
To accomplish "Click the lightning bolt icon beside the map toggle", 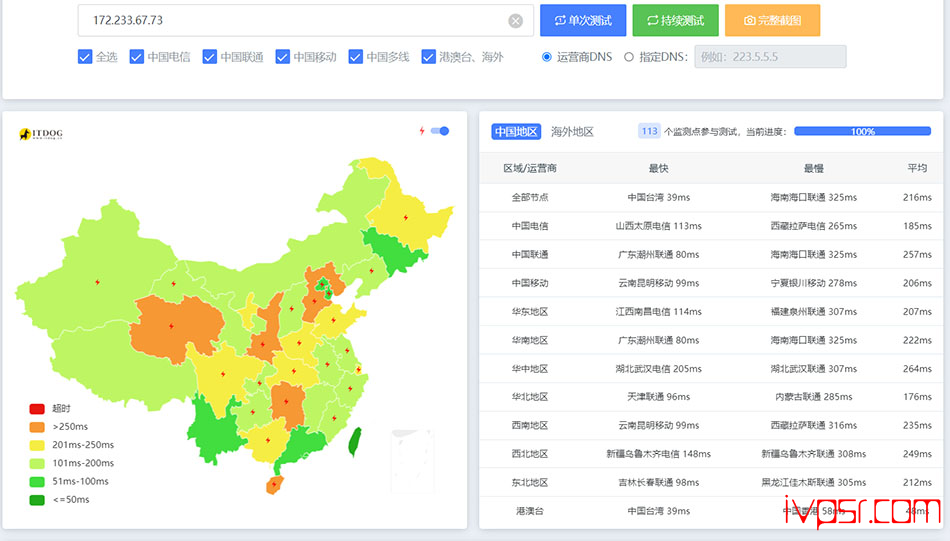I will [422, 131].
